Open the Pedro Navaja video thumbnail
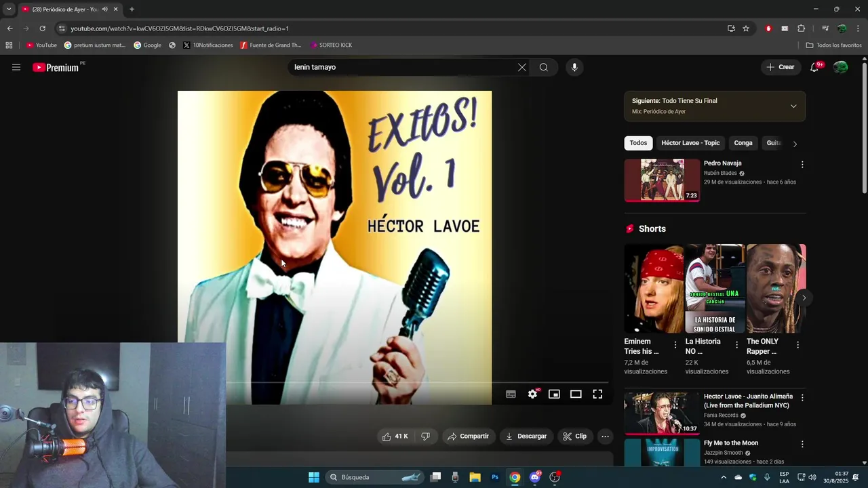The width and height of the screenshot is (868, 488). pyautogui.click(x=662, y=180)
